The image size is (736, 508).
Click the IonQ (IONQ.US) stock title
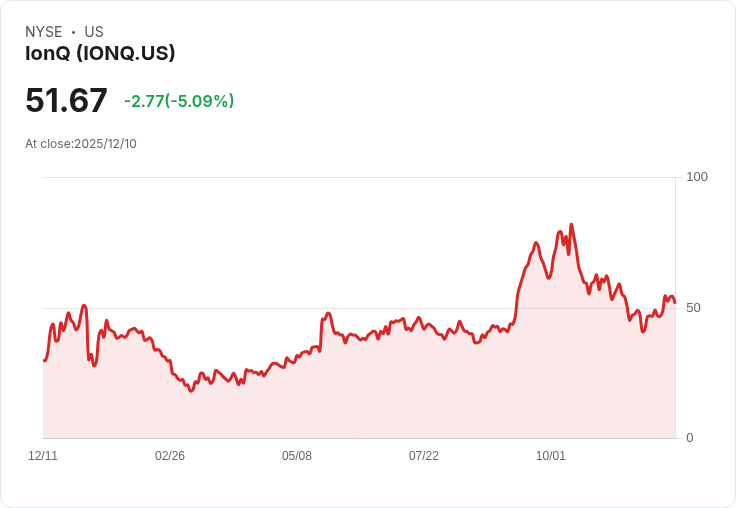click(100, 54)
